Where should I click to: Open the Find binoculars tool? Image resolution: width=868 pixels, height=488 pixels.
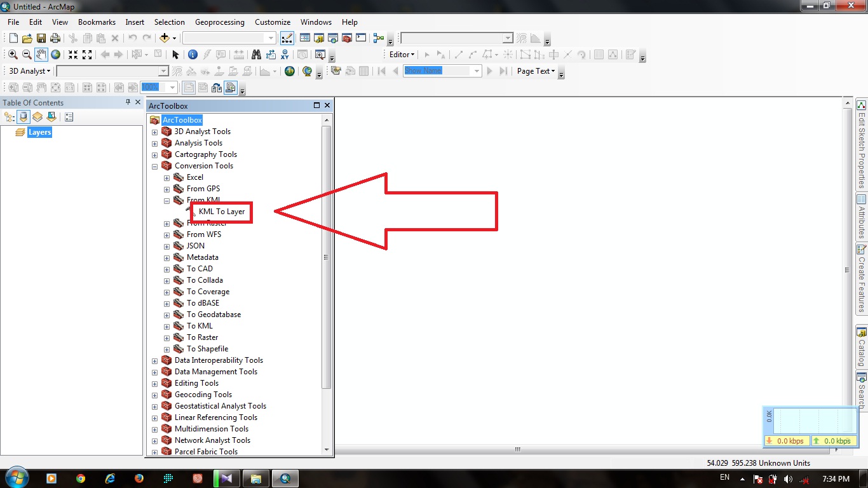tap(256, 55)
